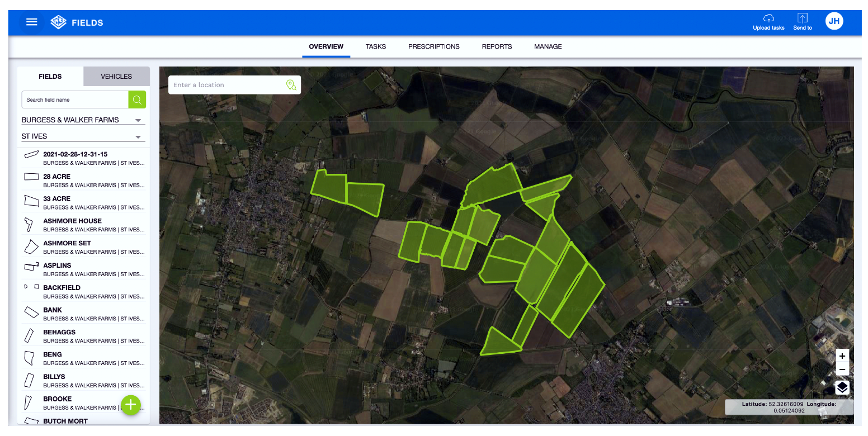Select the BENG field name
The height and width of the screenshot is (436, 868).
(53, 354)
